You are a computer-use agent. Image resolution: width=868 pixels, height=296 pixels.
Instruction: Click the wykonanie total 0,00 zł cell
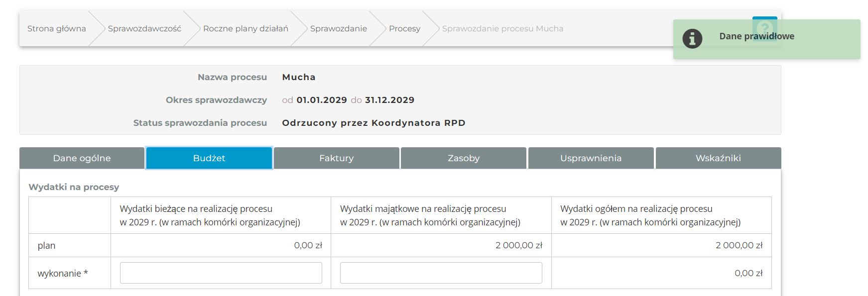(748, 273)
